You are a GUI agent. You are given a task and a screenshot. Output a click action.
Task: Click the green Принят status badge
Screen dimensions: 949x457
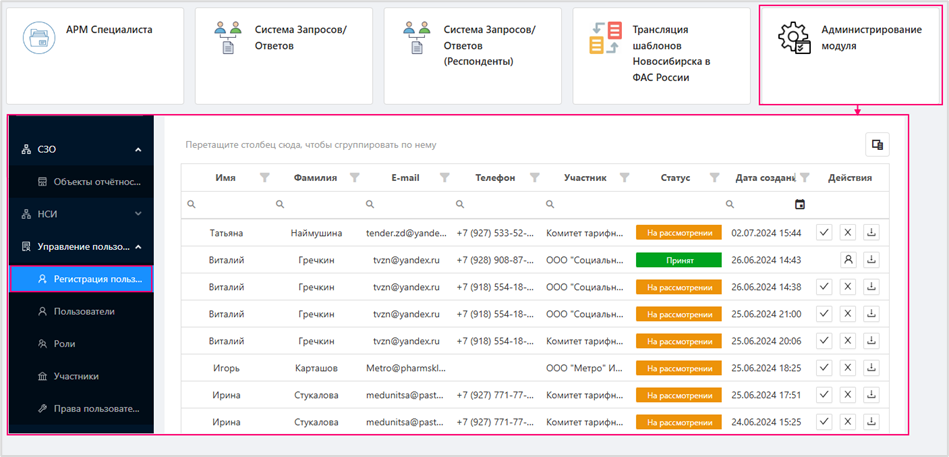click(x=678, y=260)
